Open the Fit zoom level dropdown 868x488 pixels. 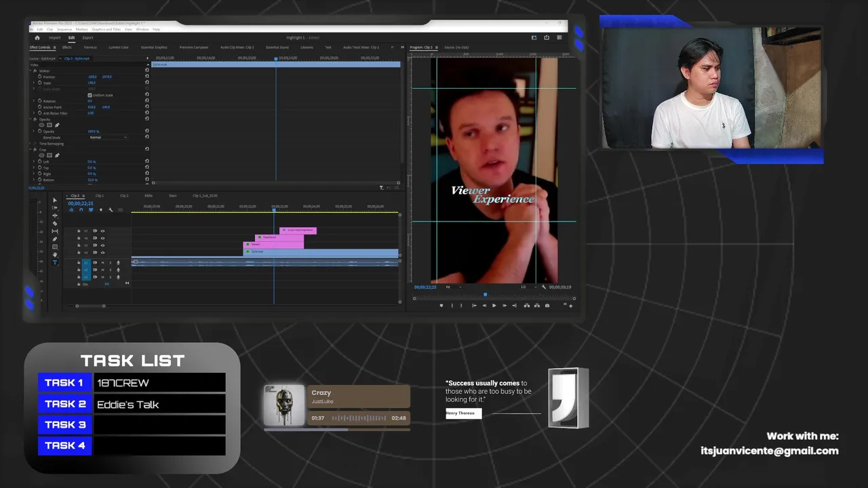coord(454,287)
